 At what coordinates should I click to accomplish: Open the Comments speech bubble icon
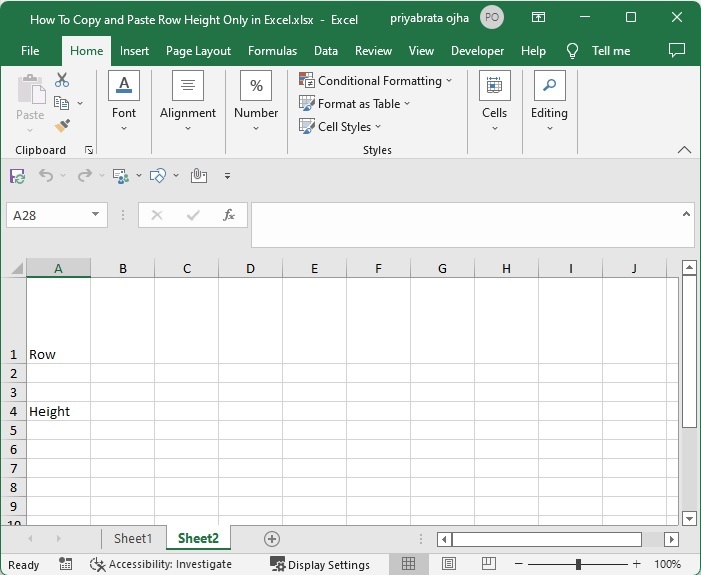677,50
